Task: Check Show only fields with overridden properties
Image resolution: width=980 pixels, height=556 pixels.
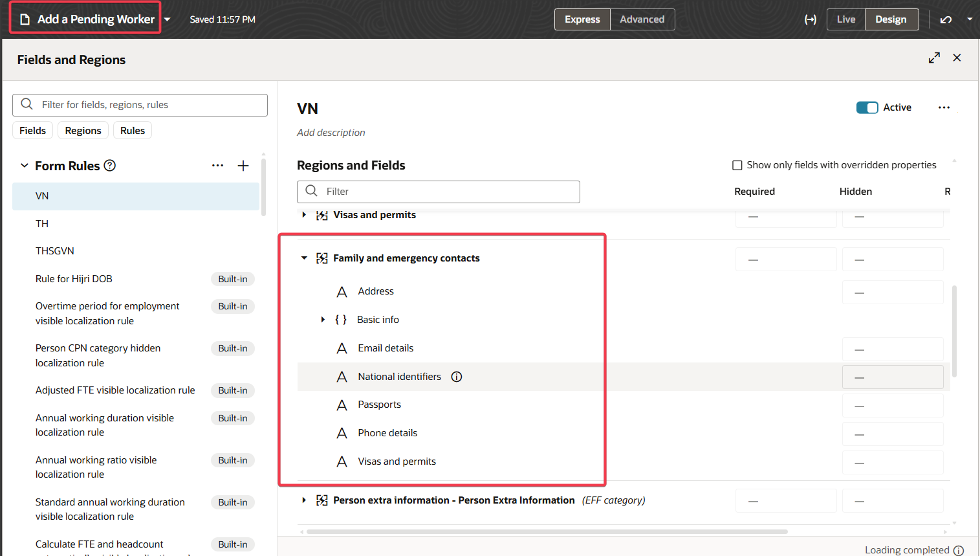Action: 737,165
